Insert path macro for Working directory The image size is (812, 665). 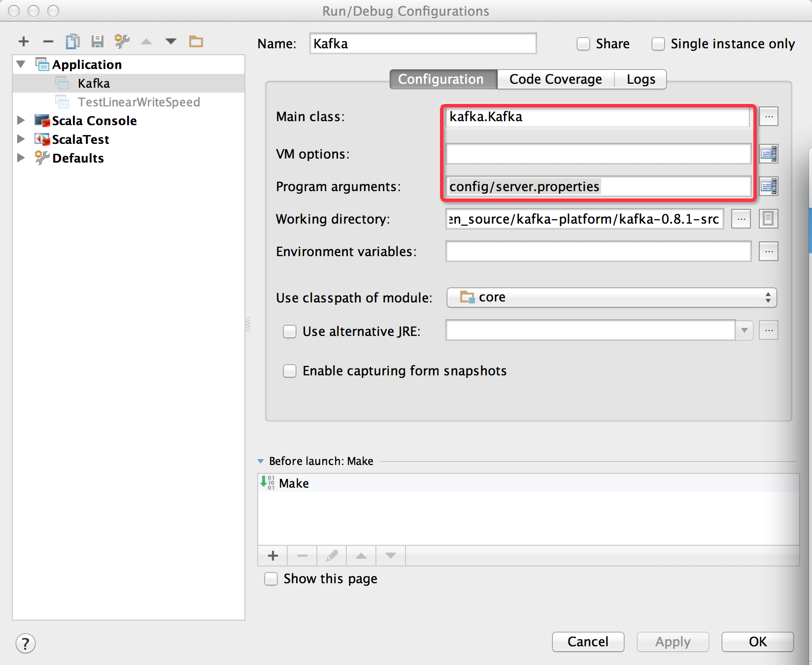coord(769,219)
